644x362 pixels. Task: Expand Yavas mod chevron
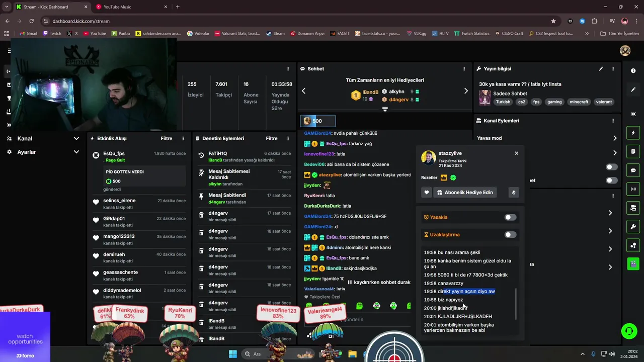615,138
